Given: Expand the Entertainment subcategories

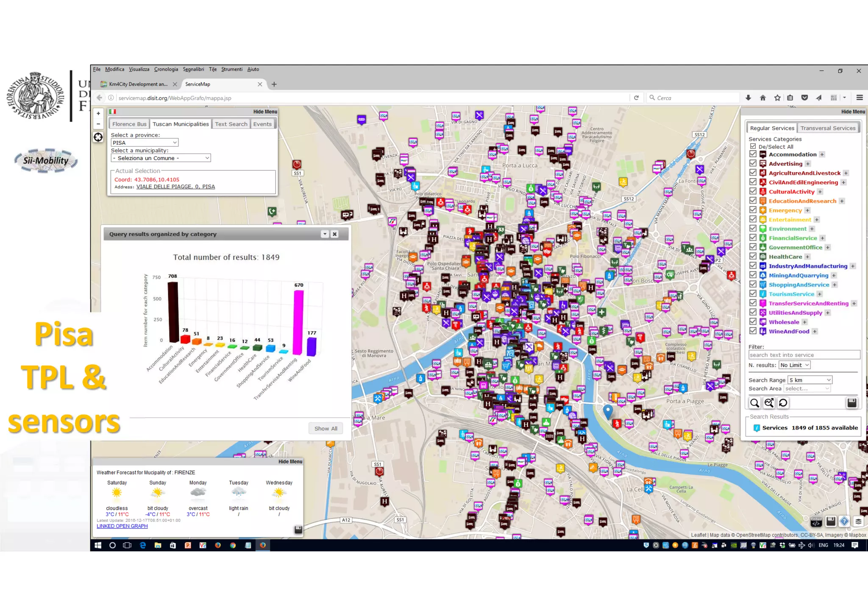Looking at the screenshot, I should point(817,220).
